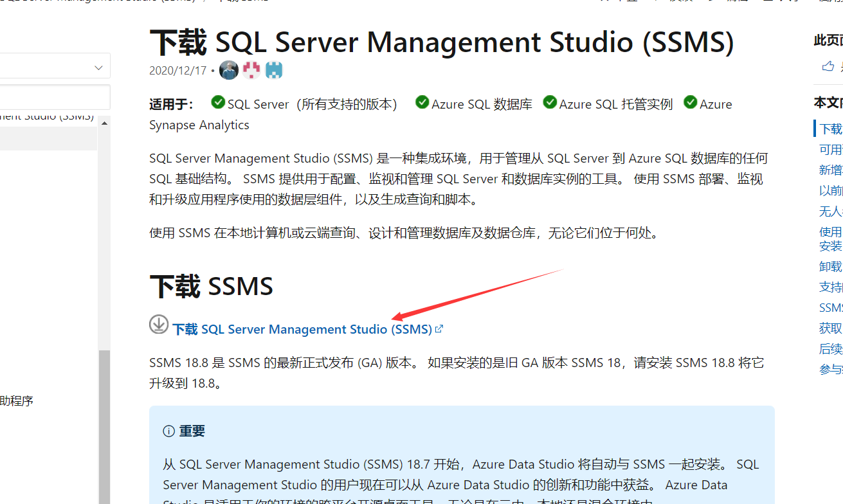Click the sidebar scrollbar up arrow

(104, 122)
